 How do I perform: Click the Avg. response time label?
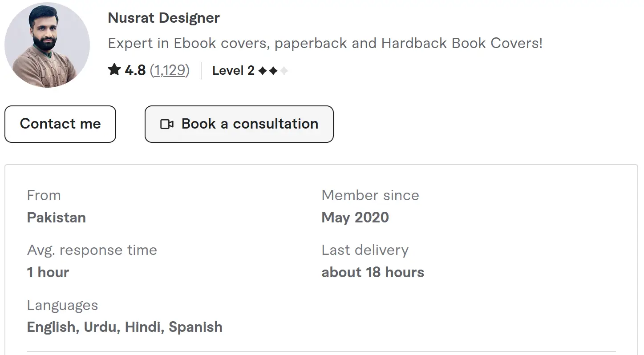pos(92,250)
